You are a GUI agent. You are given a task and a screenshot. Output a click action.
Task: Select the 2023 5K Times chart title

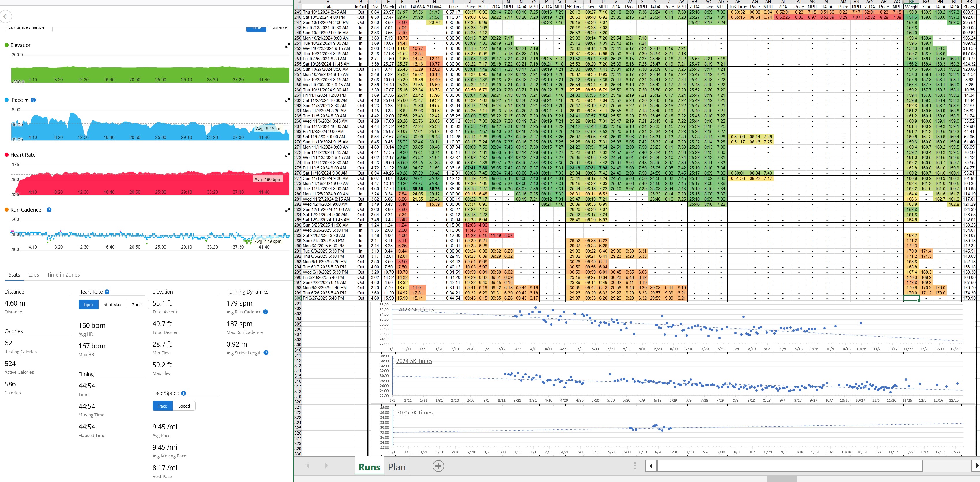(416, 309)
